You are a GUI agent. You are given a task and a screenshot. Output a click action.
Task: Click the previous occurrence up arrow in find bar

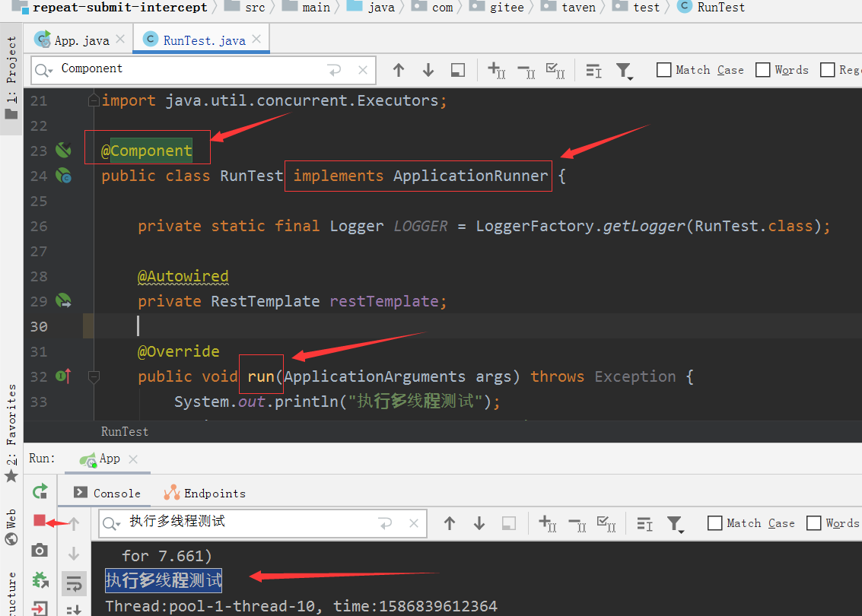[399, 70]
